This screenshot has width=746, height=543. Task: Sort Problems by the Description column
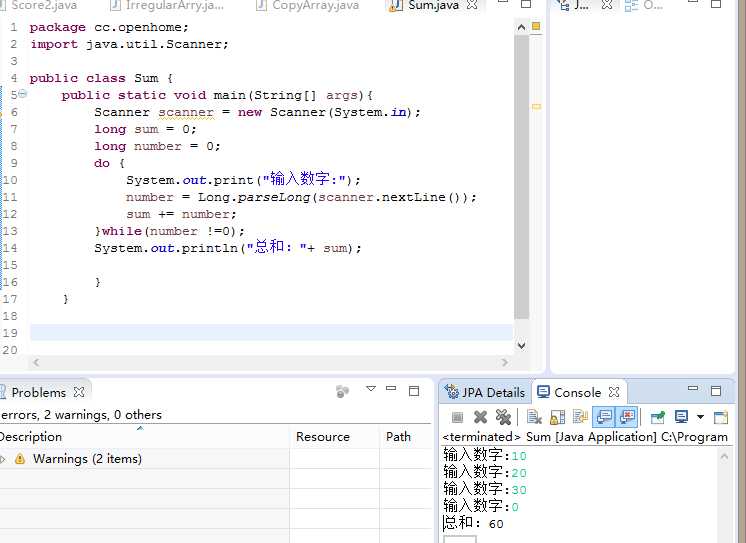pos(144,436)
